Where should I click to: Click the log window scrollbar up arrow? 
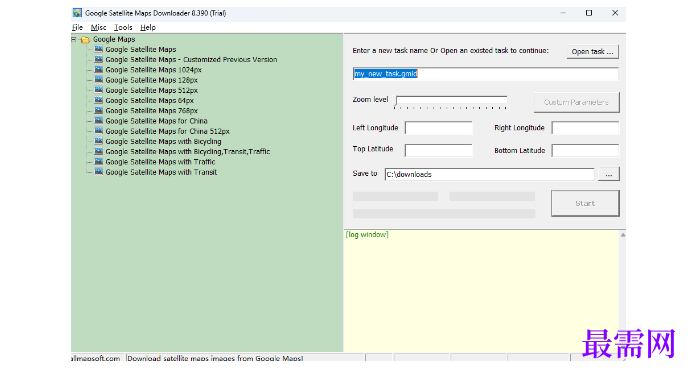click(x=623, y=235)
